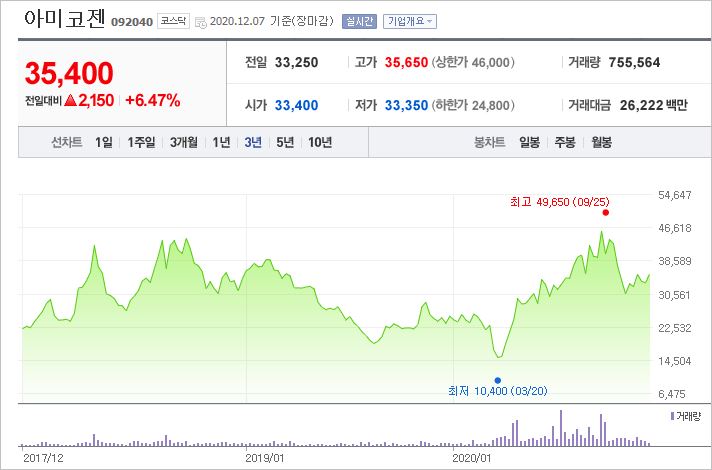The image size is (712, 470).
Task: Select the 5년 line chart tab
Action: coord(285,143)
